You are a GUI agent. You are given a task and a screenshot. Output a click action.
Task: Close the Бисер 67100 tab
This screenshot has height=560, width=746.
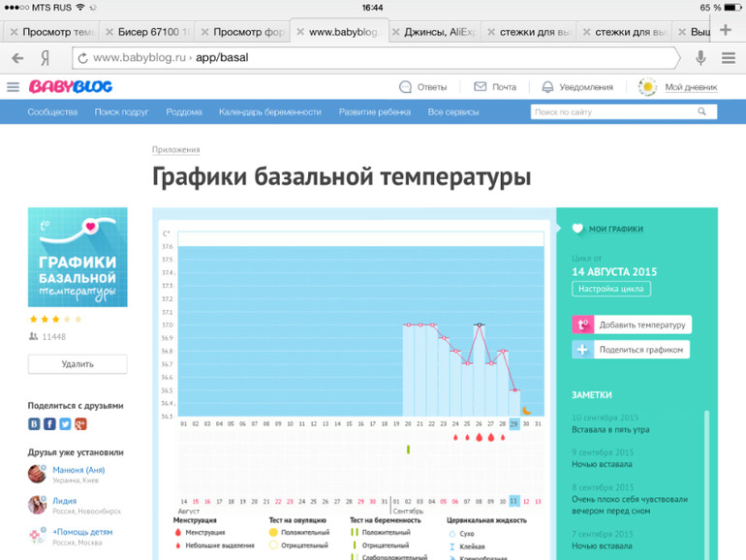(x=108, y=32)
